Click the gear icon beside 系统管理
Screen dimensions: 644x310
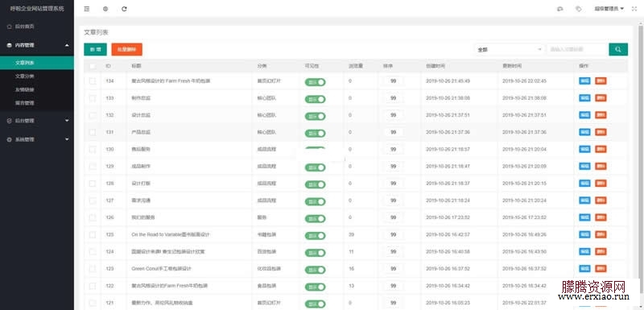[x=9, y=139]
